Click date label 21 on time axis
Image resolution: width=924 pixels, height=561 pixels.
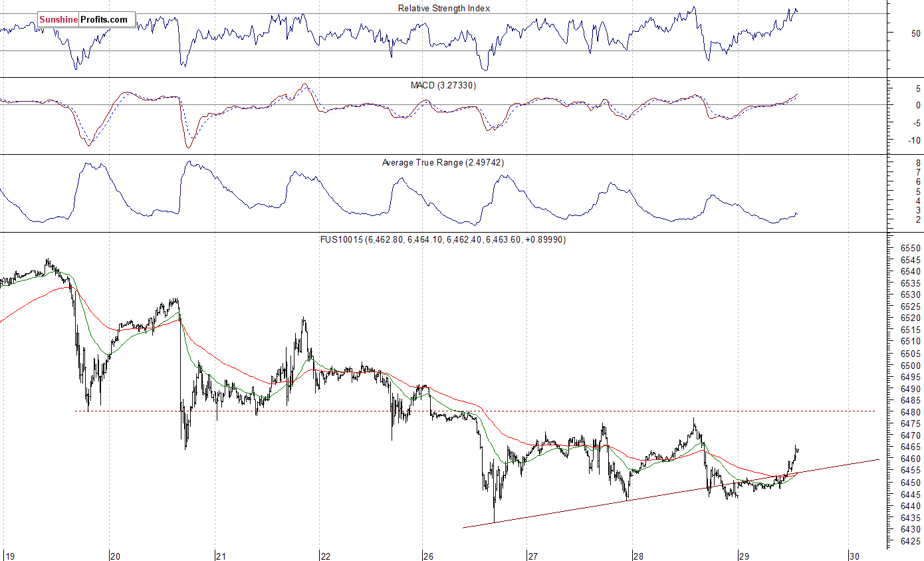point(221,556)
